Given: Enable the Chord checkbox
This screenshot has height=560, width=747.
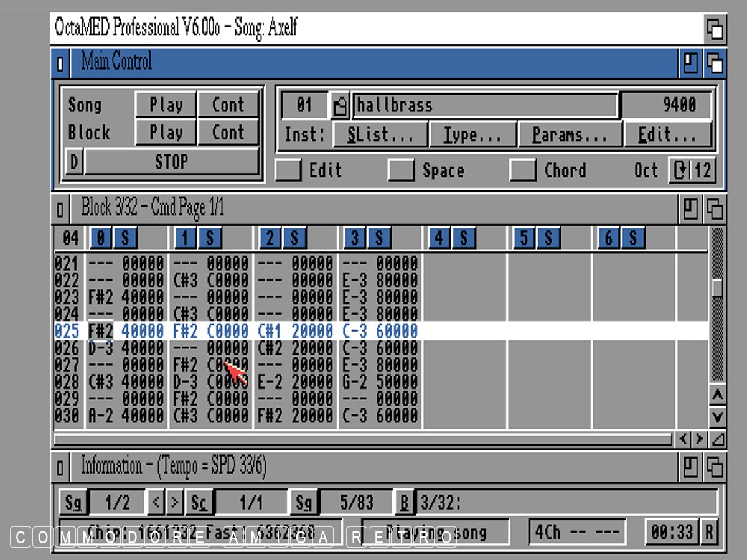Looking at the screenshot, I should pyautogui.click(x=522, y=170).
